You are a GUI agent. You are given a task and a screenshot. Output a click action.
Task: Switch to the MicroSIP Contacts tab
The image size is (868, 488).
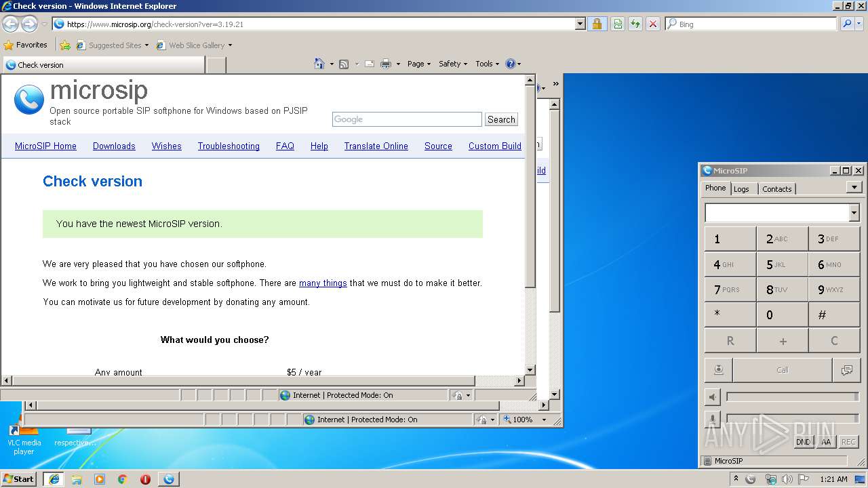[776, 189]
